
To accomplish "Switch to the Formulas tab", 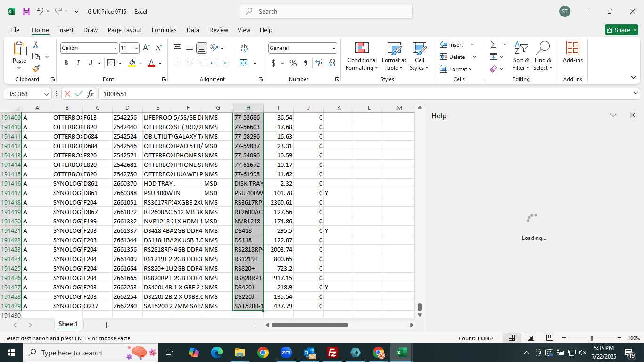I will [x=164, y=30].
